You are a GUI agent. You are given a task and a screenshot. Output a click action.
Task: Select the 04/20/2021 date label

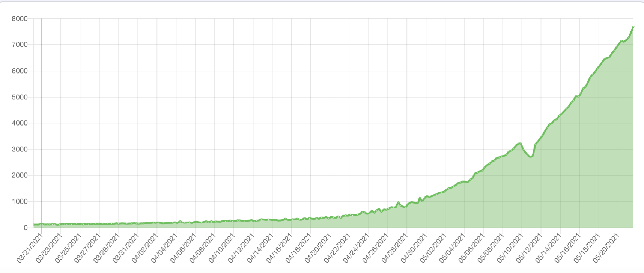click(319, 247)
